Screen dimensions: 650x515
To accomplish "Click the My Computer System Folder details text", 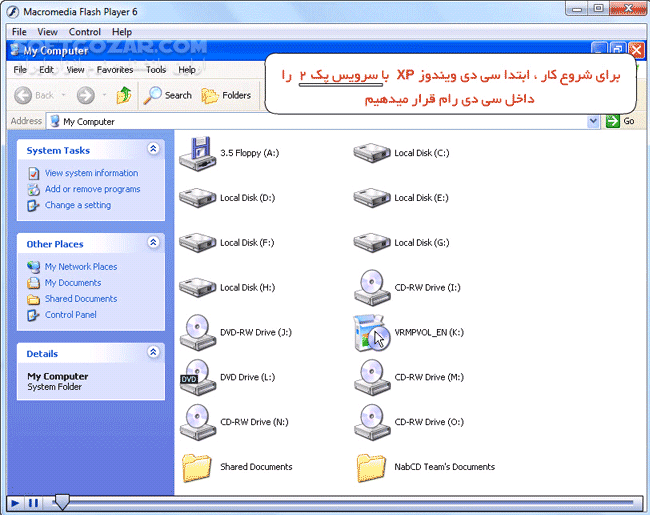I will coord(58,381).
